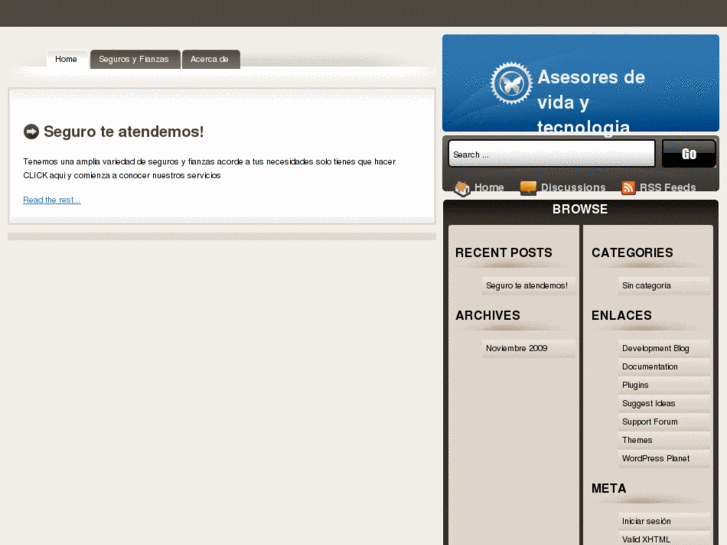The image size is (727, 545).
Task: Open the Plugins link
Action: (x=635, y=385)
